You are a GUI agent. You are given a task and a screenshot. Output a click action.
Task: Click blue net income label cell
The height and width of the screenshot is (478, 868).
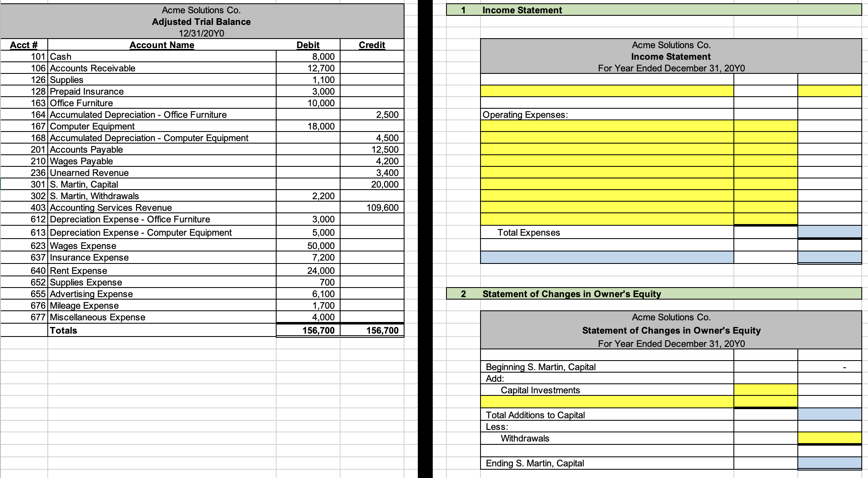click(x=607, y=257)
